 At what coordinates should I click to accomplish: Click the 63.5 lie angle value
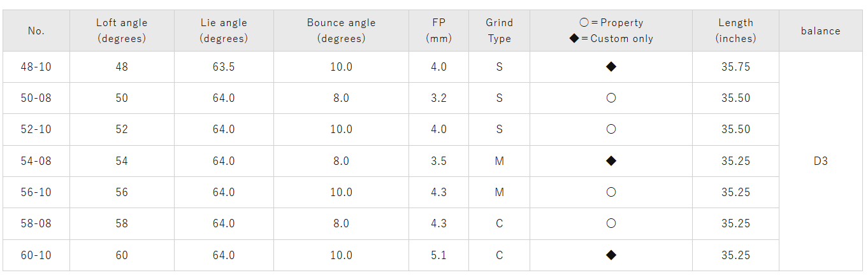[224, 67]
